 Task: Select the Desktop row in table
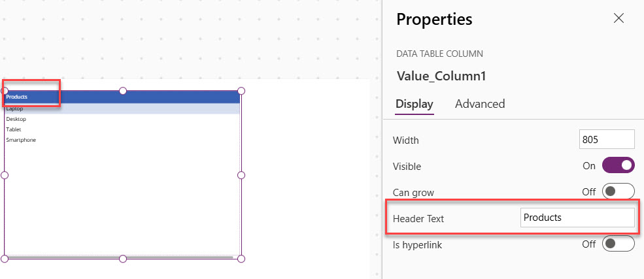click(x=16, y=119)
